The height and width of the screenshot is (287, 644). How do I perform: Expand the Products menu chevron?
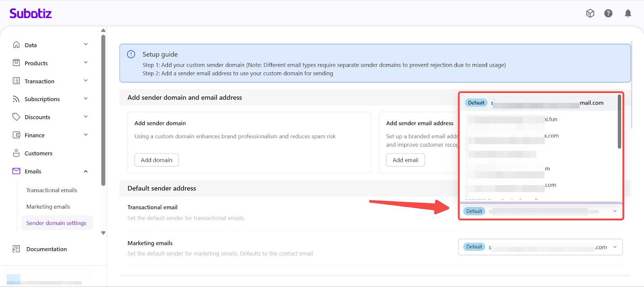86,63
